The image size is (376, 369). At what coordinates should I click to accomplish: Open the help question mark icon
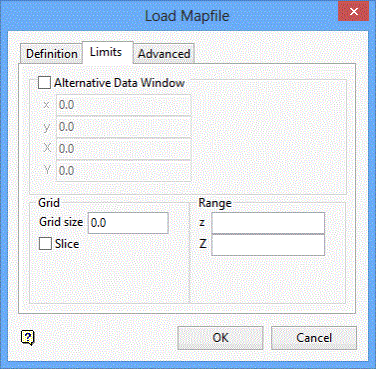tap(28, 338)
